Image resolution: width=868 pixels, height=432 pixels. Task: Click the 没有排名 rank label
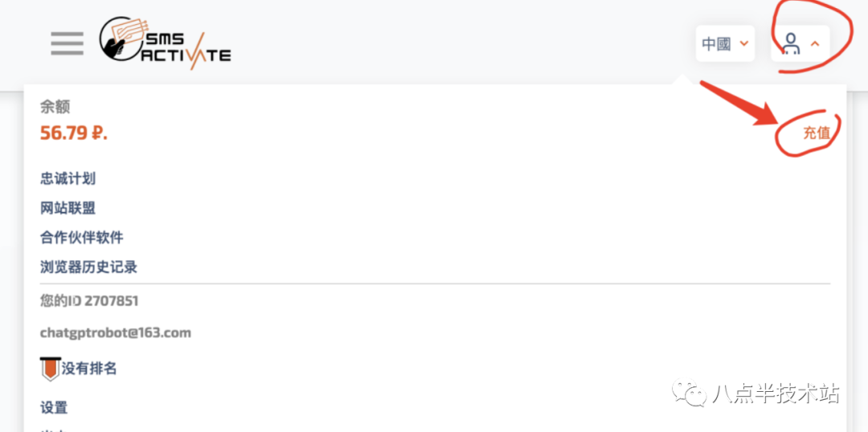(89, 369)
